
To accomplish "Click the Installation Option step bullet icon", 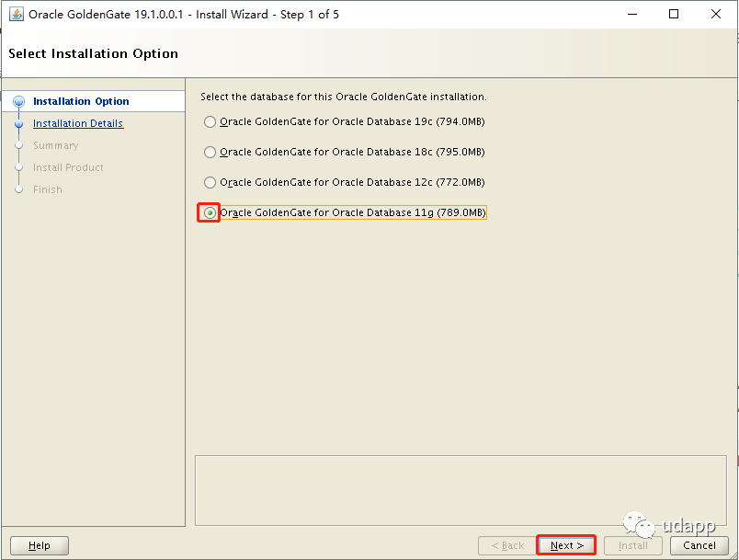I will click(x=18, y=102).
